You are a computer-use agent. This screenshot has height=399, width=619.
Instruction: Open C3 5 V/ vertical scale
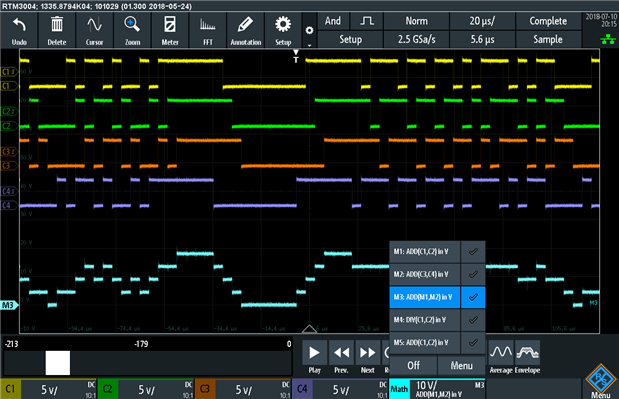pos(253,389)
